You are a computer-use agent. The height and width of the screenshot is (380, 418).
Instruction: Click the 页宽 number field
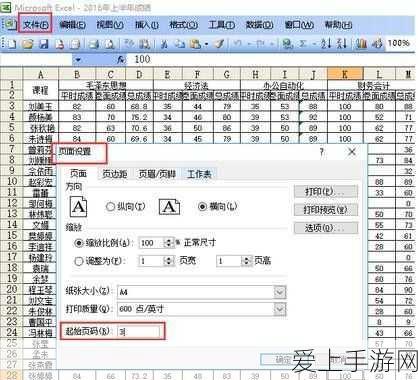point(151,261)
